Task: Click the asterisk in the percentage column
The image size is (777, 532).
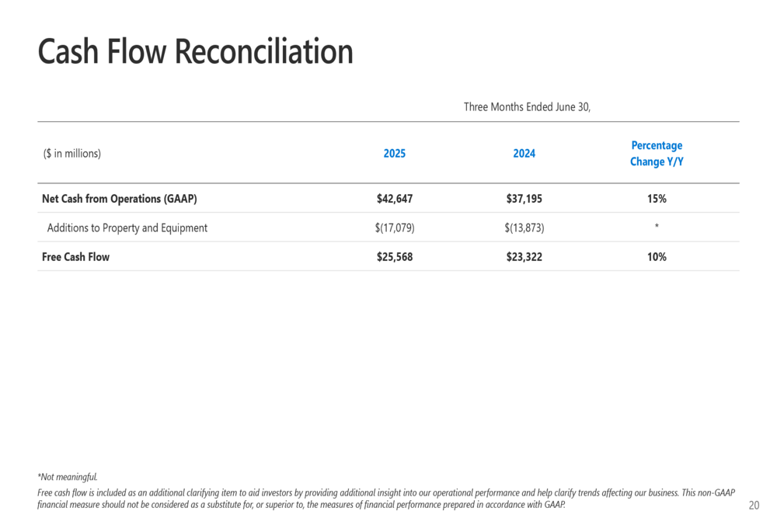Action: (x=657, y=226)
